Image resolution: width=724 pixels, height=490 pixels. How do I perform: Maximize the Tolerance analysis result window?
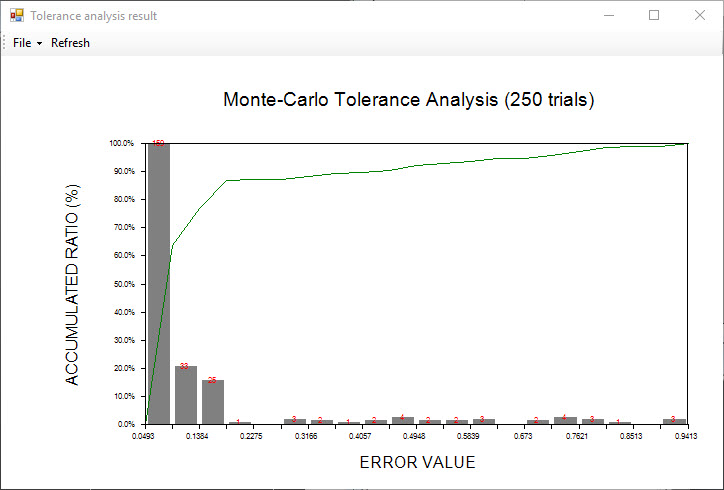(654, 16)
